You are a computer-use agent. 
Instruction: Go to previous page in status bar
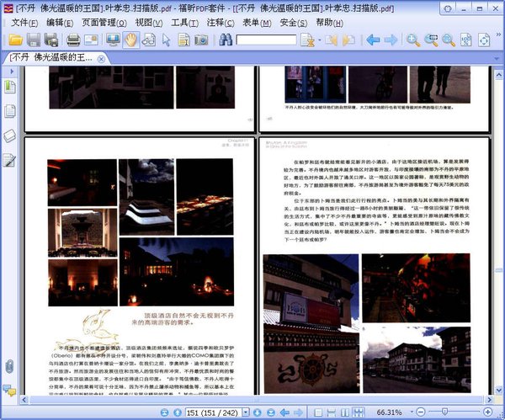pos(178,412)
